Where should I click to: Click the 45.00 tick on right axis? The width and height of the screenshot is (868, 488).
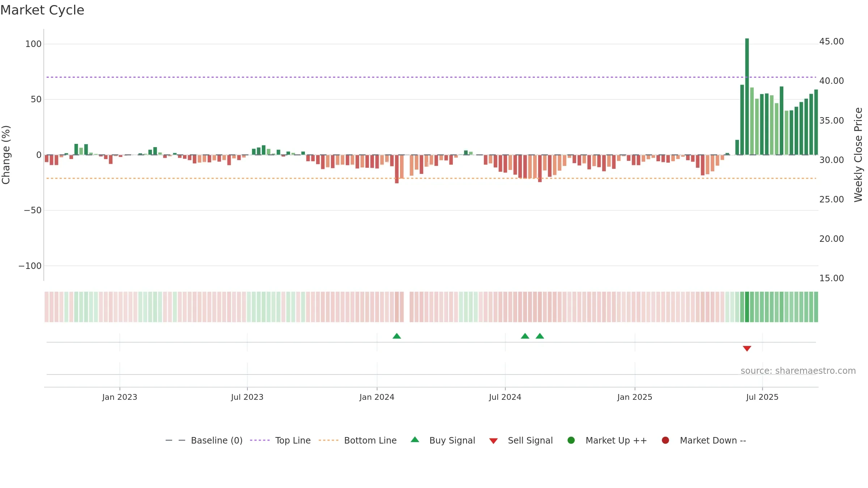tap(831, 42)
